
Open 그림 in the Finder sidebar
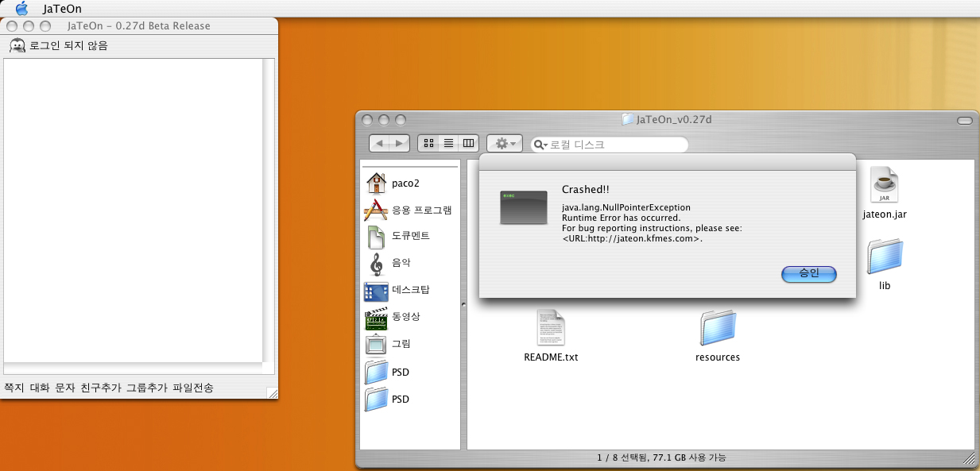point(387,344)
